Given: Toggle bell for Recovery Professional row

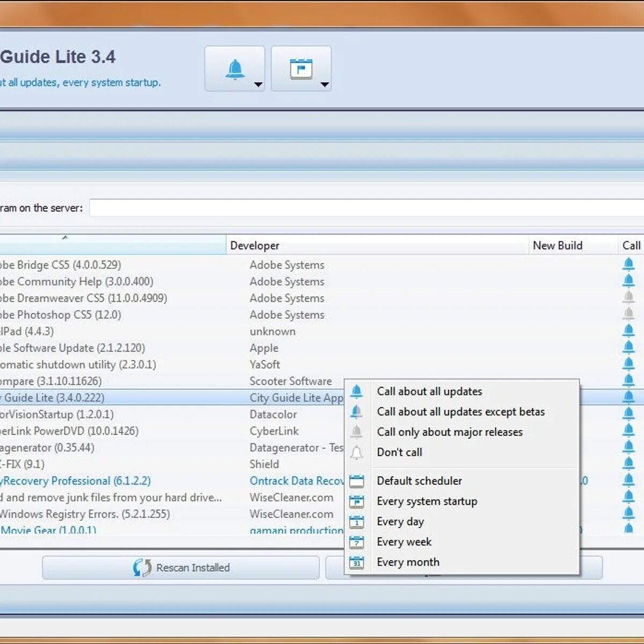Looking at the screenshot, I should 628,480.
